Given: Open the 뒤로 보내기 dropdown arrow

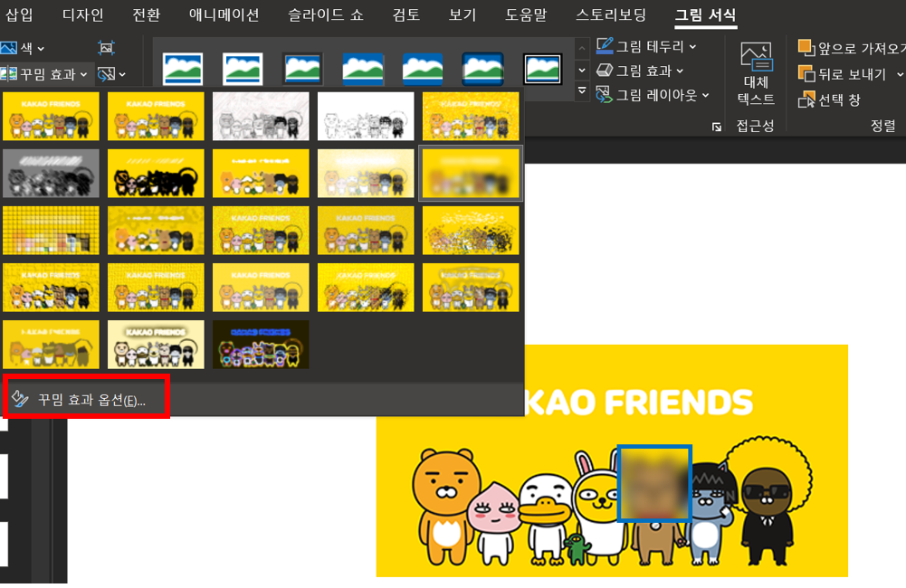Looking at the screenshot, I should (899, 74).
